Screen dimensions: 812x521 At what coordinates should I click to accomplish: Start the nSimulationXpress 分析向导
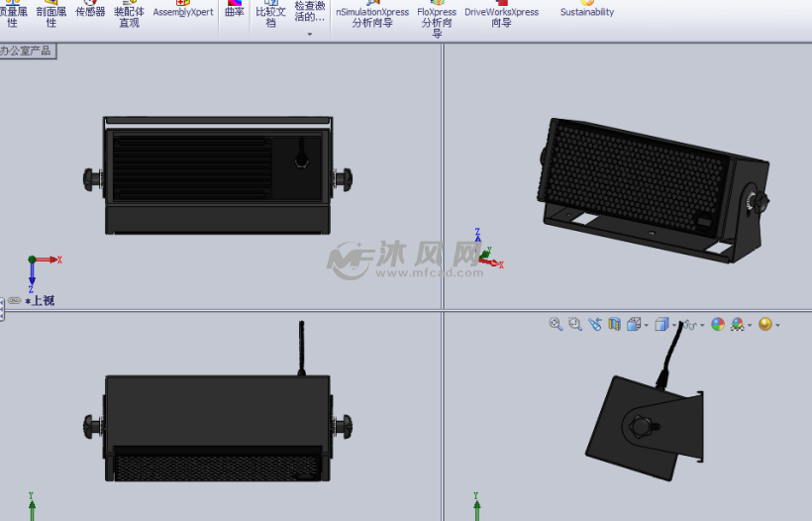click(x=371, y=15)
